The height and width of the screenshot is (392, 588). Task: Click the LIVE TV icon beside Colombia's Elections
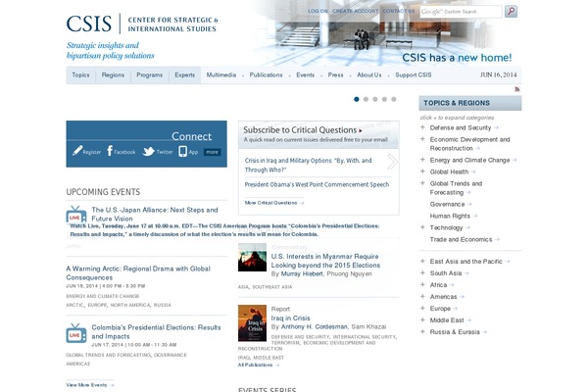[x=76, y=333]
